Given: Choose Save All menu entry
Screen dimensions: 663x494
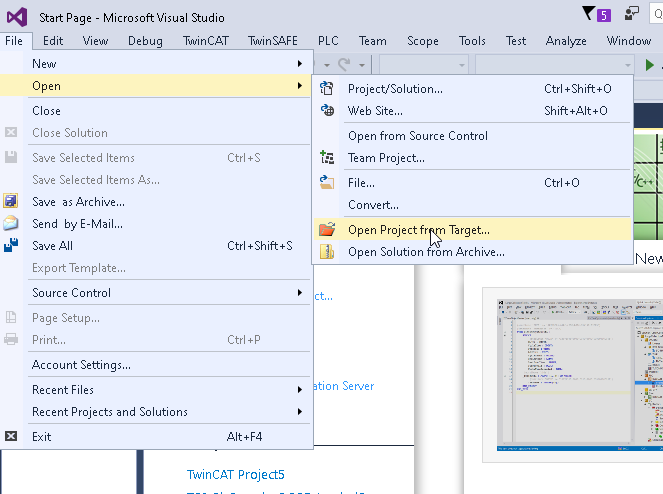Looking at the screenshot, I should (x=155, y=245).
